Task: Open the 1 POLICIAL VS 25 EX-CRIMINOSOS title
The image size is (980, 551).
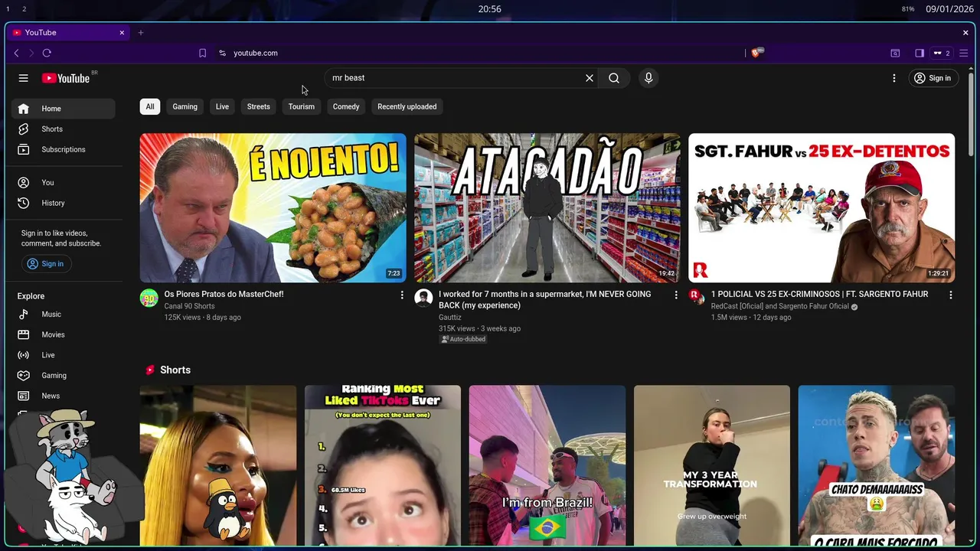Action: coord(819,294)
